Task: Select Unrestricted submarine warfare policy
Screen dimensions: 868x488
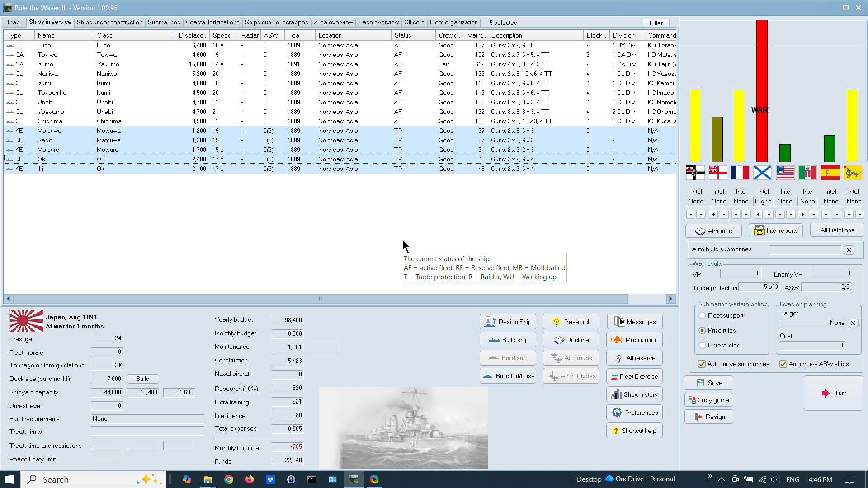Action: (702, 345)
